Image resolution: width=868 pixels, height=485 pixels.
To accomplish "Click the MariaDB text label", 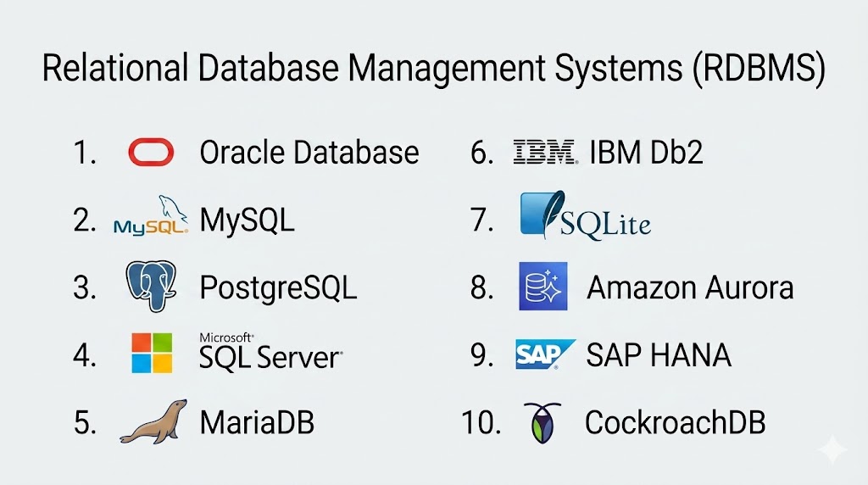I will pos(257,422).
